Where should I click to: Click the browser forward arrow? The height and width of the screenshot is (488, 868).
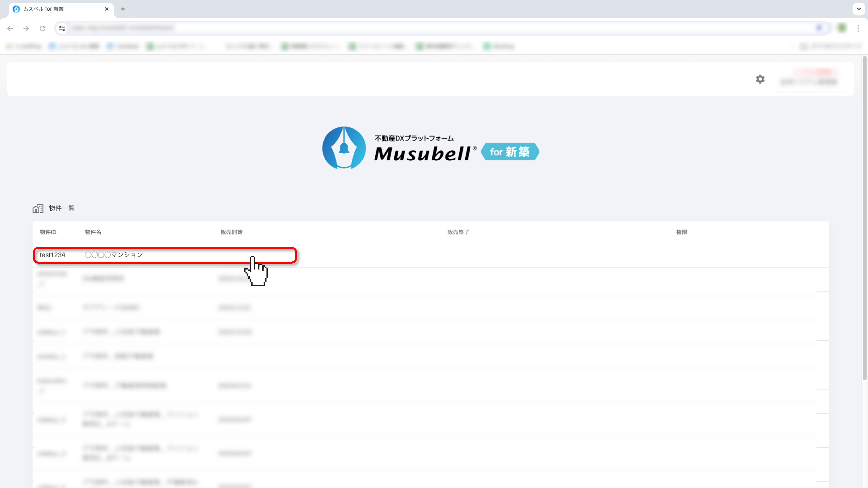(26, 28)
